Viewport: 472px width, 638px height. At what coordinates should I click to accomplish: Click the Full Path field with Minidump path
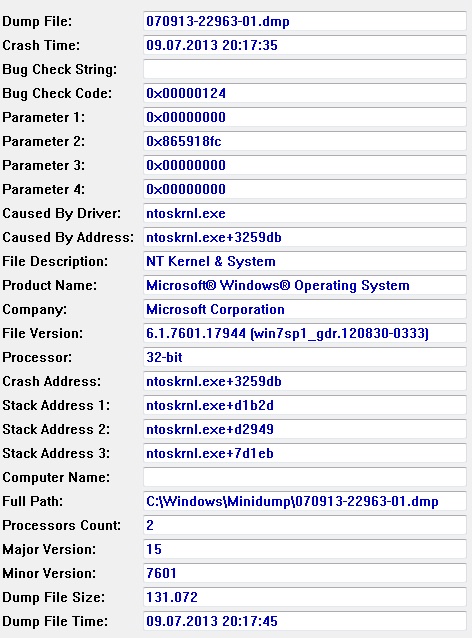pyautogui.click(x=305, y=501)
